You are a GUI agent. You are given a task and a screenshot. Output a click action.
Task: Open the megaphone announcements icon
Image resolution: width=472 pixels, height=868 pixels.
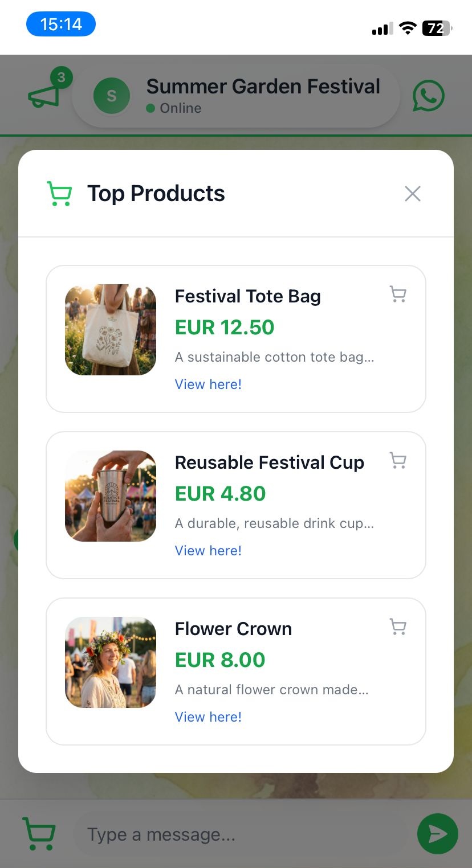point(44,95)
